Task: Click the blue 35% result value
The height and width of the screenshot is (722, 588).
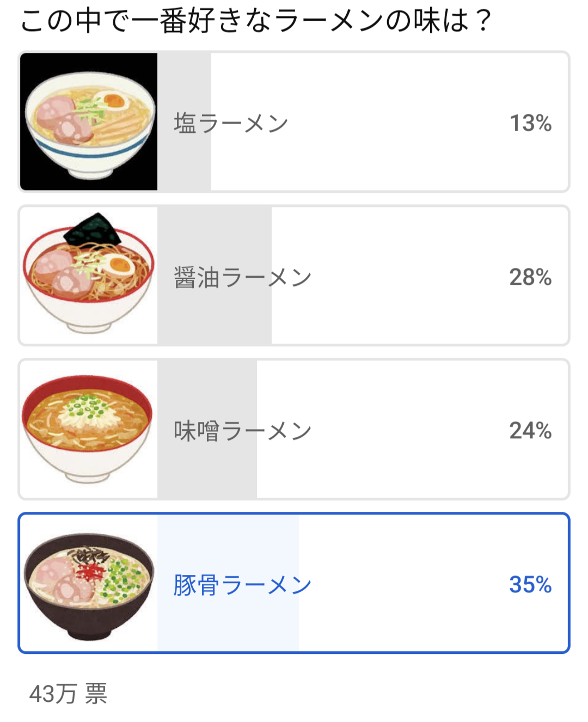Action: tap(530, 585)
